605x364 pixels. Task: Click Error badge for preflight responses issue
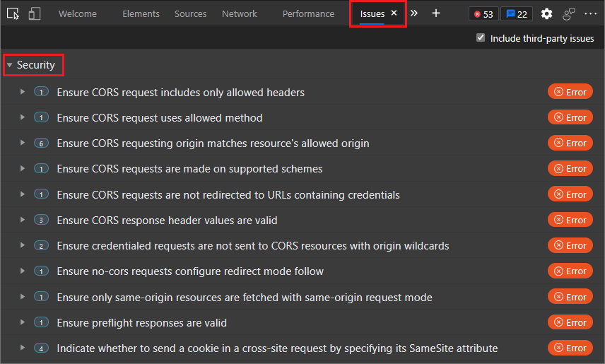(x=570, y=322)
